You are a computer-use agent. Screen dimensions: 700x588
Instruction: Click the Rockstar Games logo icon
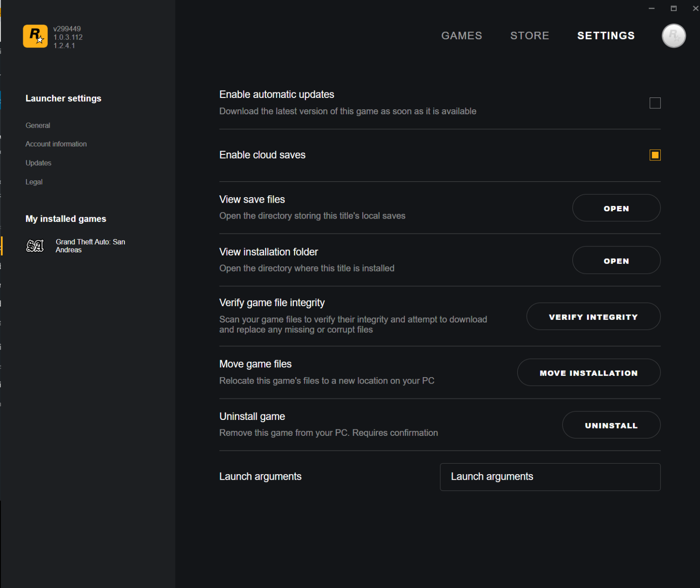(x=35, y=36)
